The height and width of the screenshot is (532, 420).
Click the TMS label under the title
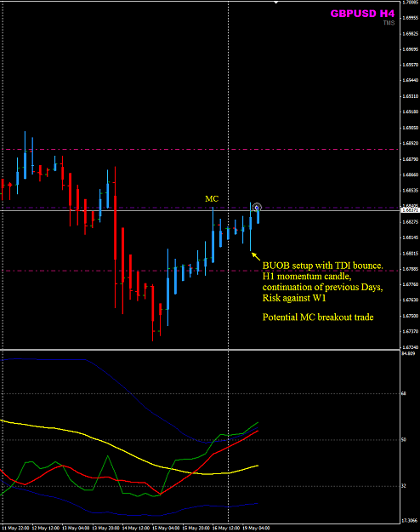pos(389,23)
